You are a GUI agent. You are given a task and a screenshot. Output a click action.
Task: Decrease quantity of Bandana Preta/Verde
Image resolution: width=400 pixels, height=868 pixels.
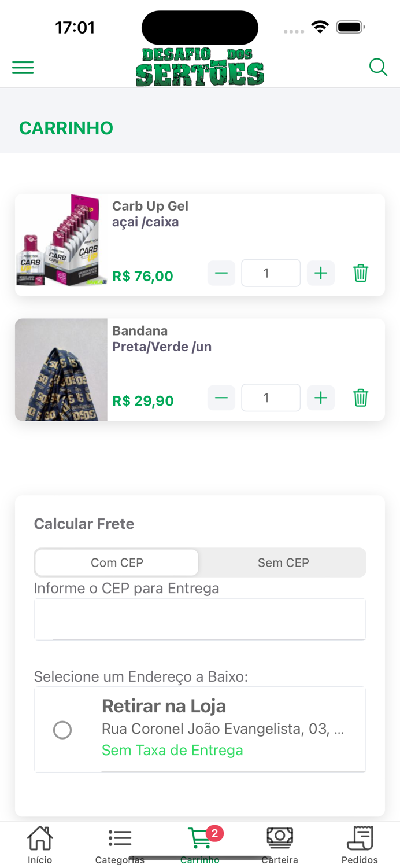coord(221,398)
